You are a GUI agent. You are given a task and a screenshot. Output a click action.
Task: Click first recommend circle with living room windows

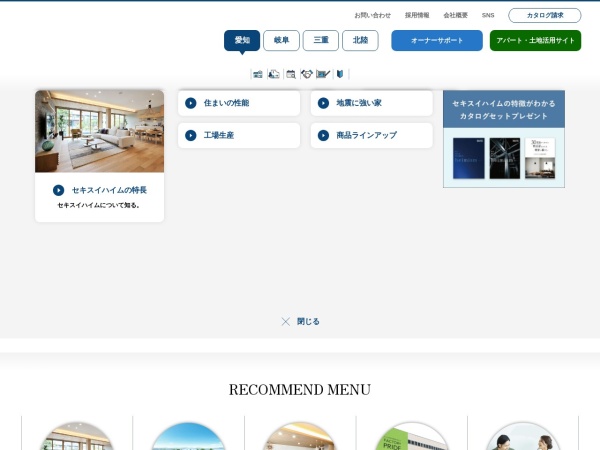(x=77, y=436)
